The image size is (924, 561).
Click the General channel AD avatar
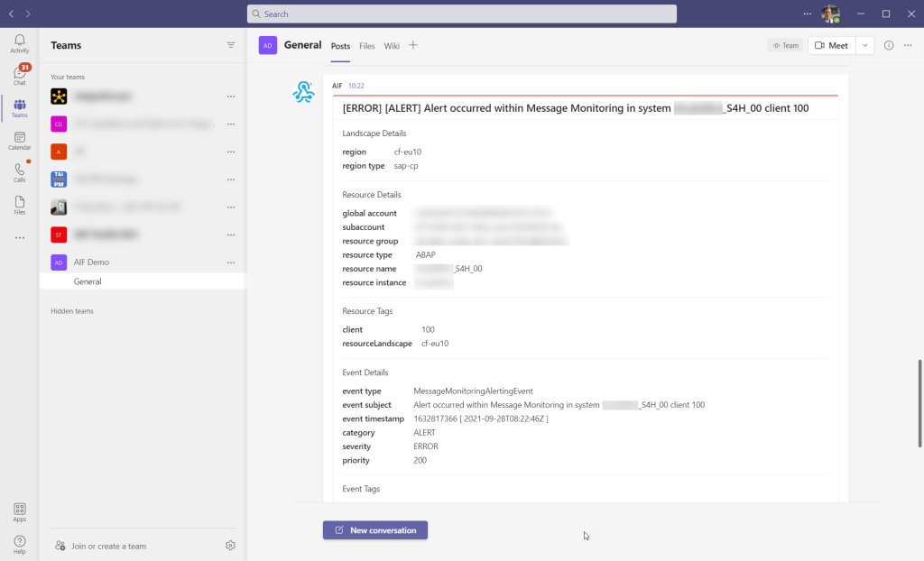pyautogui.click(x=267, y=45)
